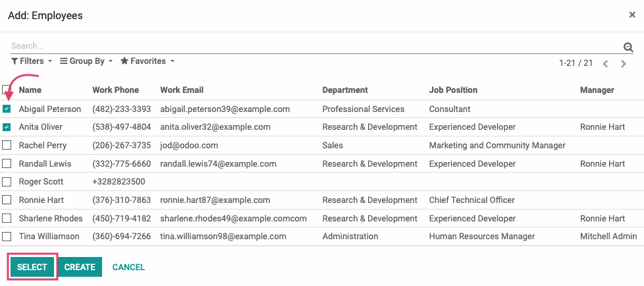Cancel the employee selection
644x286 pixels.
(128, 267)
